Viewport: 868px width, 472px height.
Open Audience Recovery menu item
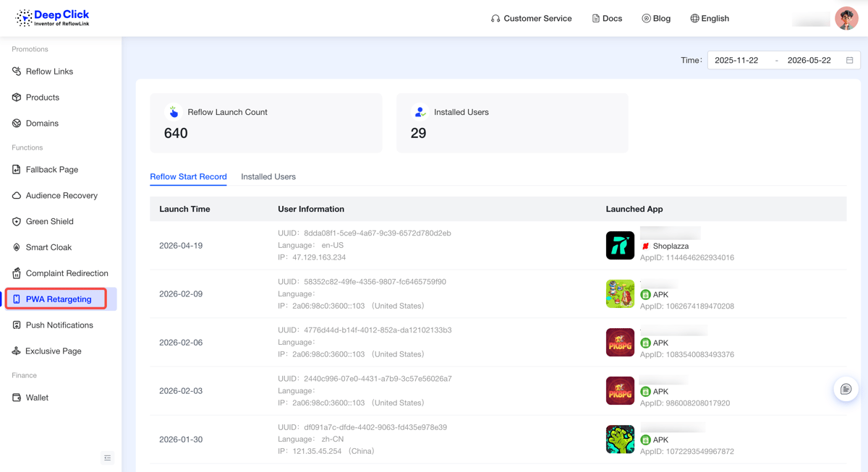[60, 196]
